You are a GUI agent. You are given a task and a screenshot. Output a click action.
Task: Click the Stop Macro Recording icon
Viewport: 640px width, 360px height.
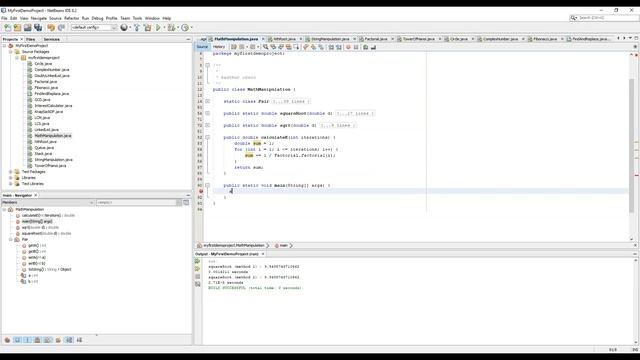click(x=356, y=47)
